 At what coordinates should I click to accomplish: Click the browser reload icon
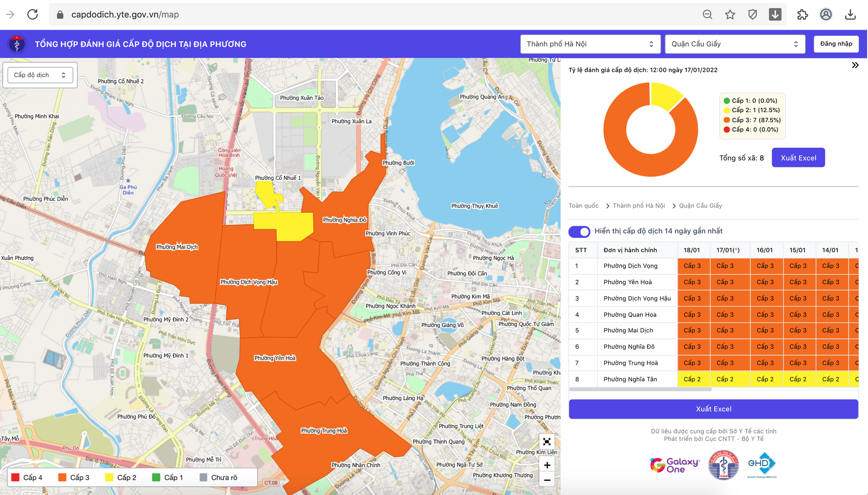coord(33,14)
